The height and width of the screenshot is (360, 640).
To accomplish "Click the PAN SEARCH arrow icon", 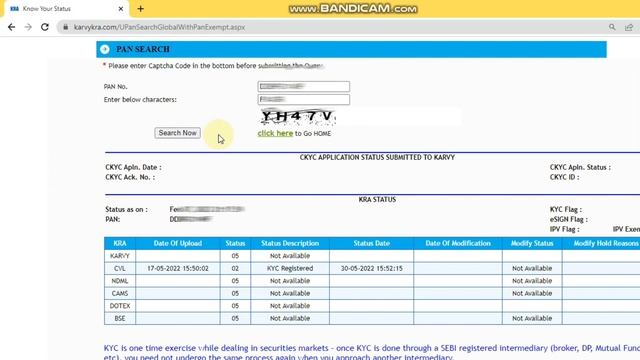I will point(104,49).
